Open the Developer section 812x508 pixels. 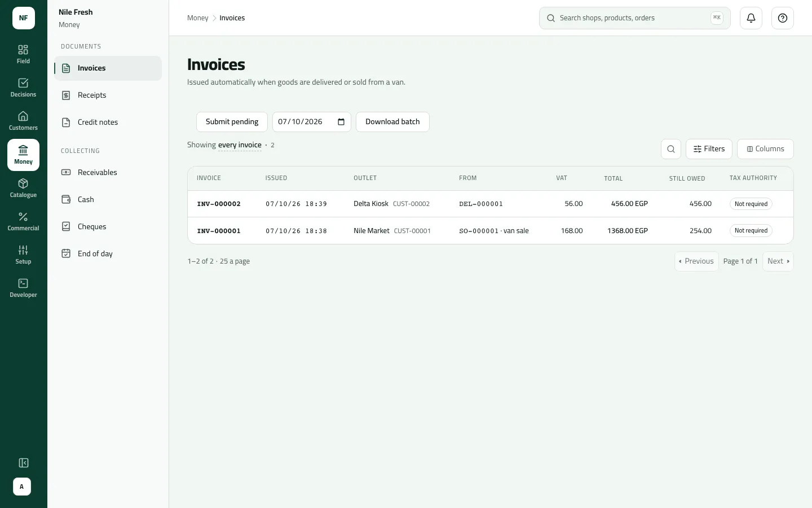[x=23, y=288]
